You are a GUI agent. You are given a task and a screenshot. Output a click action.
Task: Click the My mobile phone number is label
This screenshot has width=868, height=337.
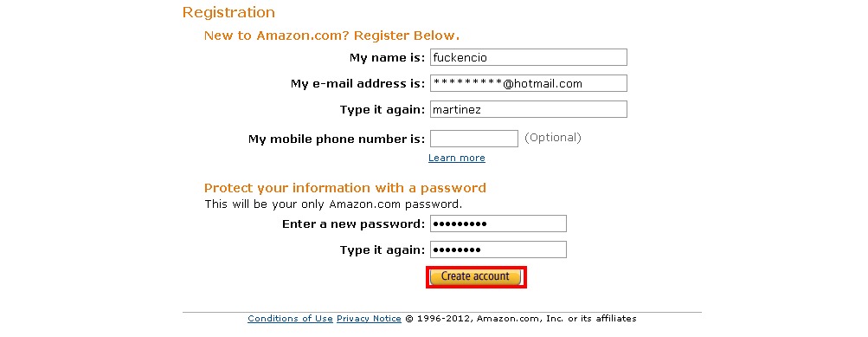[337, 139]
